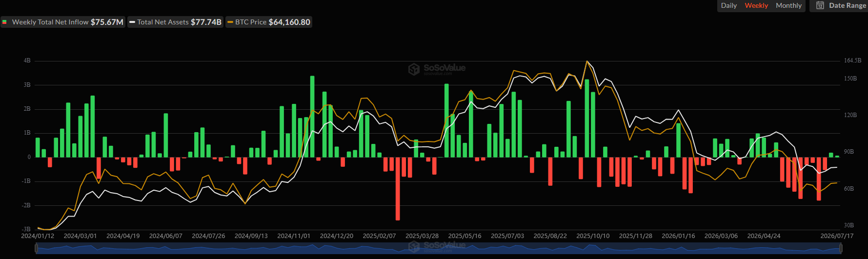Click the 2024/06/07 x-axis date label
This screenshot has height=259, width=868.
click(165, 236)
